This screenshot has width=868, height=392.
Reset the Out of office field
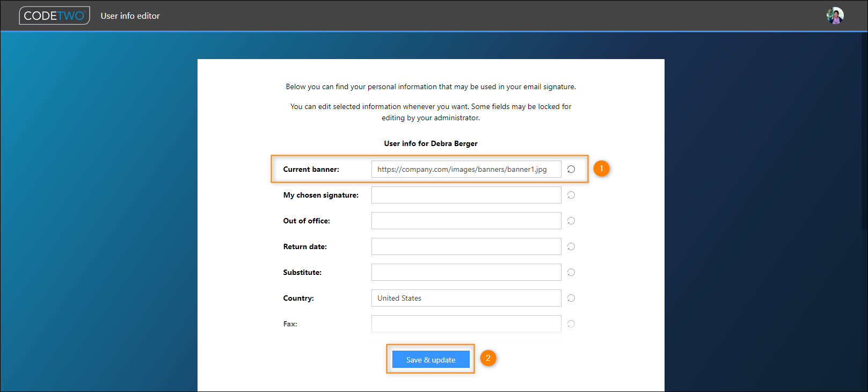pyautogui.click(x=571, y=221)
